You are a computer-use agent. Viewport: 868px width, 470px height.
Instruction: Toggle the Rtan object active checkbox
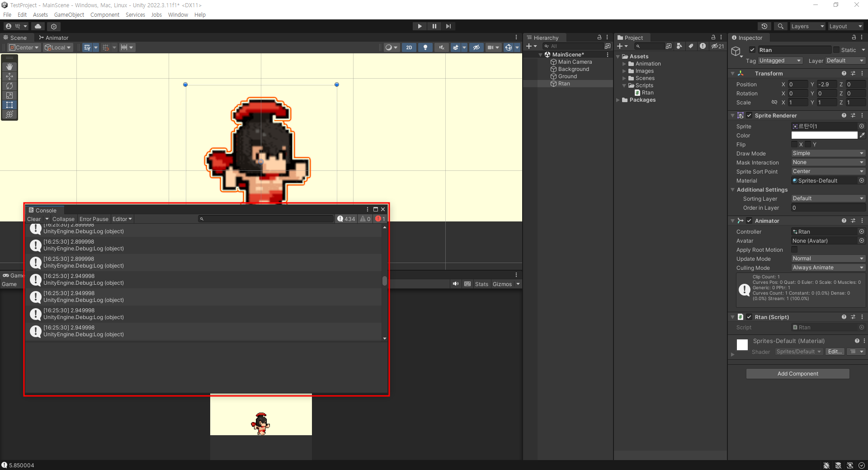(752, 50)
